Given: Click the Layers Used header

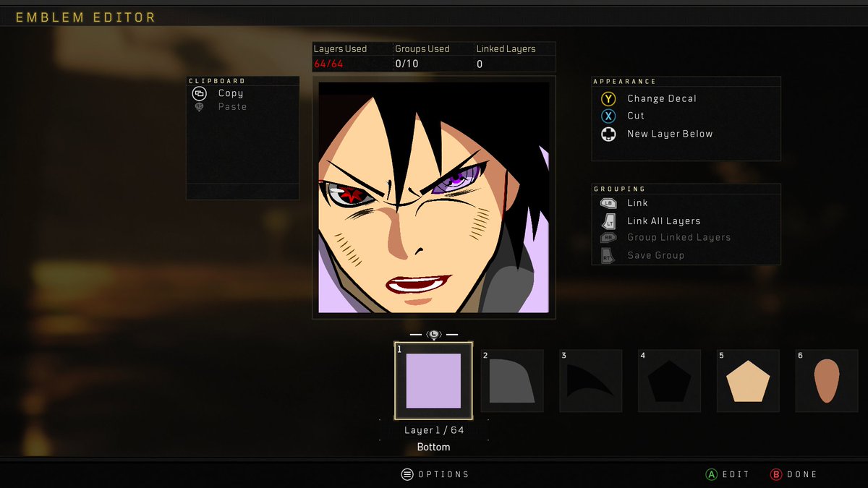Looking at the screenshot, I should 340,49.
